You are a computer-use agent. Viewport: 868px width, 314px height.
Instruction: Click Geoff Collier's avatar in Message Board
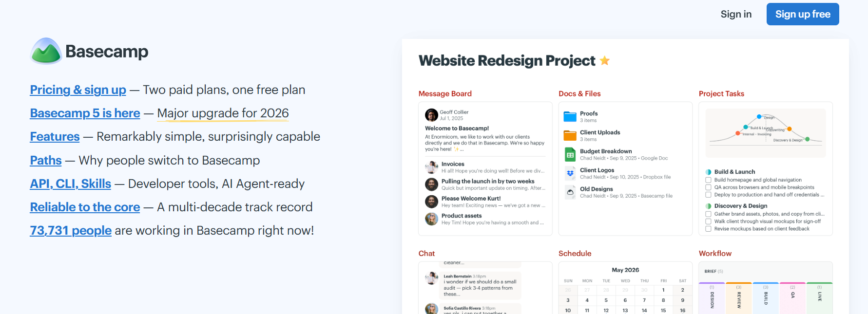[431, 115]
